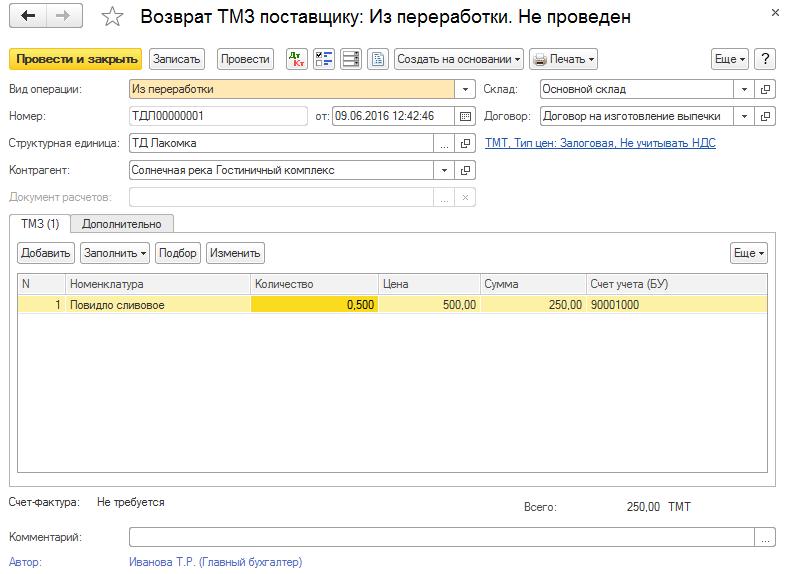Click the Количество column header
This screenshot has height=574, width=792.
point(314,284)
